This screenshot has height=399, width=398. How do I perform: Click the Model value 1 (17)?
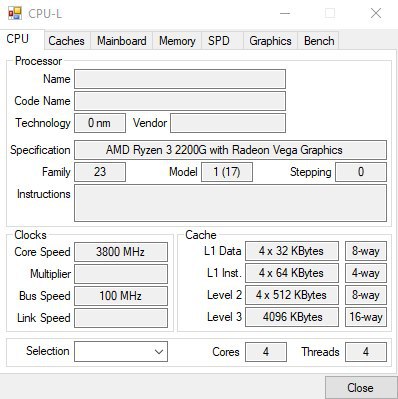click(x=227, y=172)
